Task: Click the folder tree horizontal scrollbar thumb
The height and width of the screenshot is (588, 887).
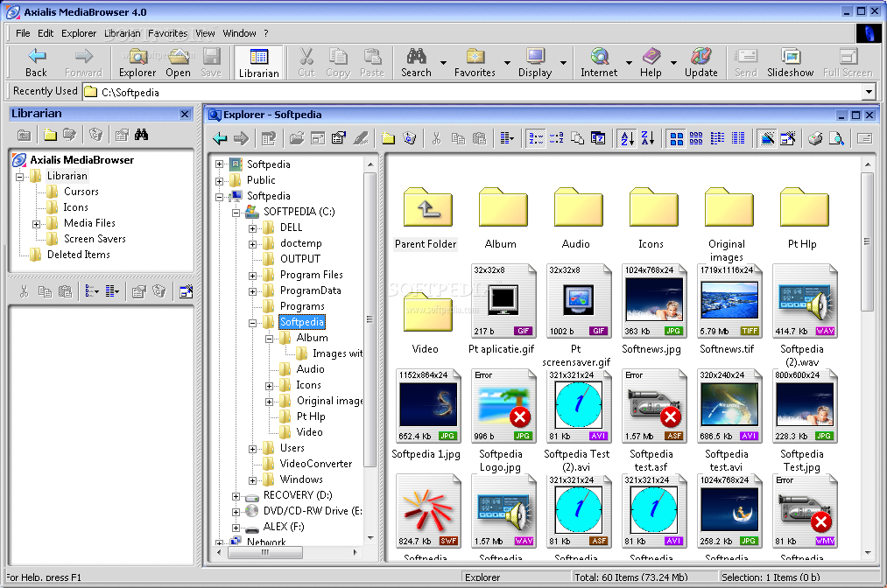Action: [x=264, y=552]
